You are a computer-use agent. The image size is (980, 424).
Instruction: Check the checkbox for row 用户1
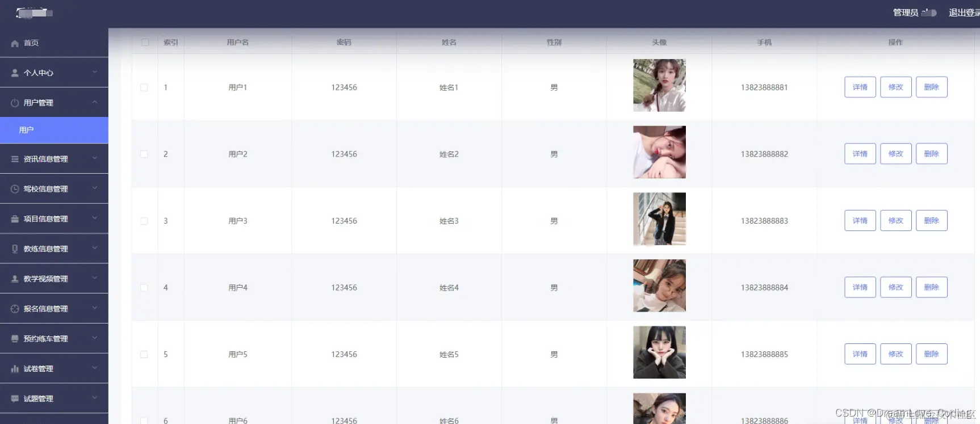tap(144, 87)
